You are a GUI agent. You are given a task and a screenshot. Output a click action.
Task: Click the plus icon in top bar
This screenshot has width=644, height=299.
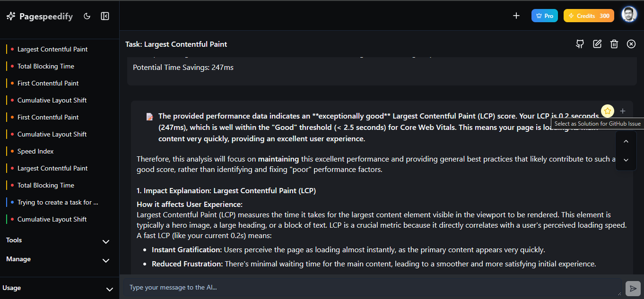coord(516,16)
